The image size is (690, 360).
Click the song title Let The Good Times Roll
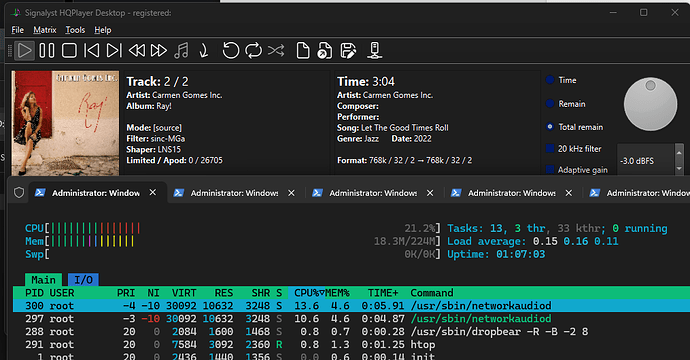coord(404,128)
